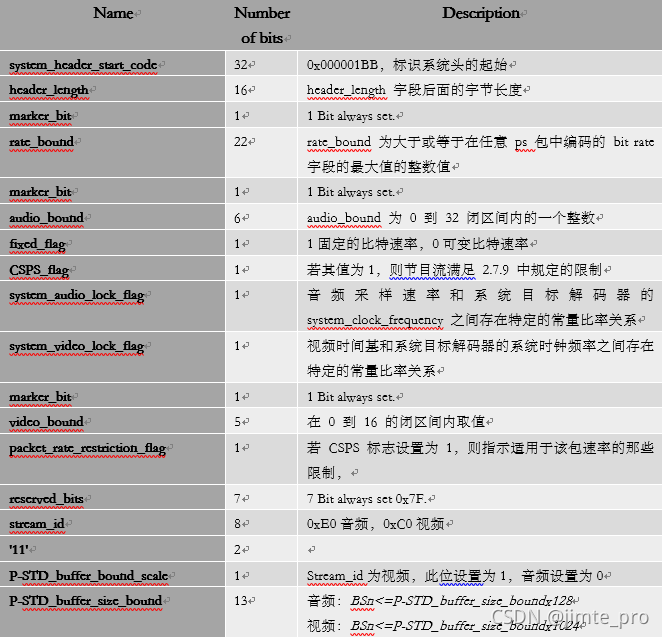This screenshot has height=638, width=664.
Task: Click the 8 bits value cell
Action: pos(261,524)
